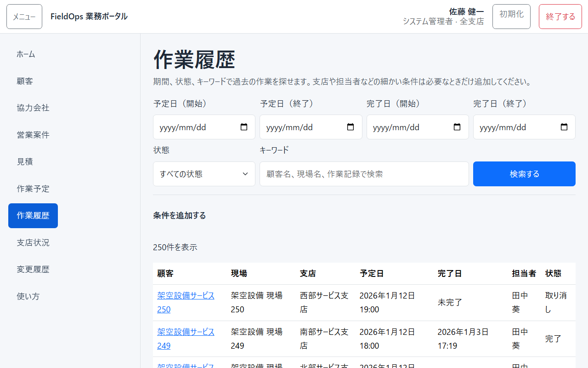Go to ホーム in sidebar
588x368 pixels.
pyautogui.click(x=26, y=54)
